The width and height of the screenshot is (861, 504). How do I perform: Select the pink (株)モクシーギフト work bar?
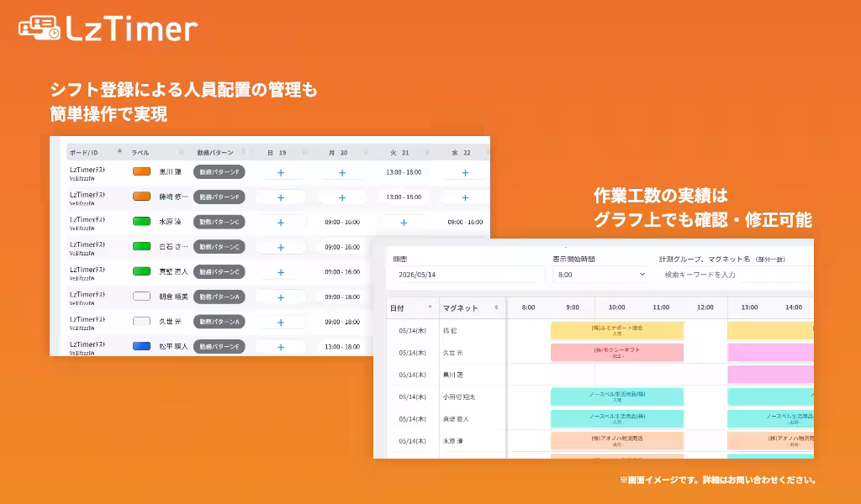pyautogui.click(x=617, y=352)
